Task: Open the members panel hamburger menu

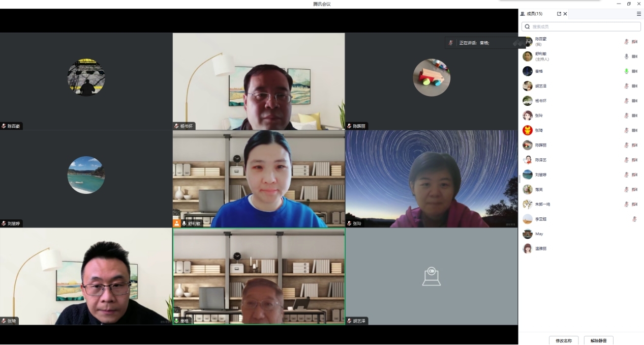Action: click(639, 14)
